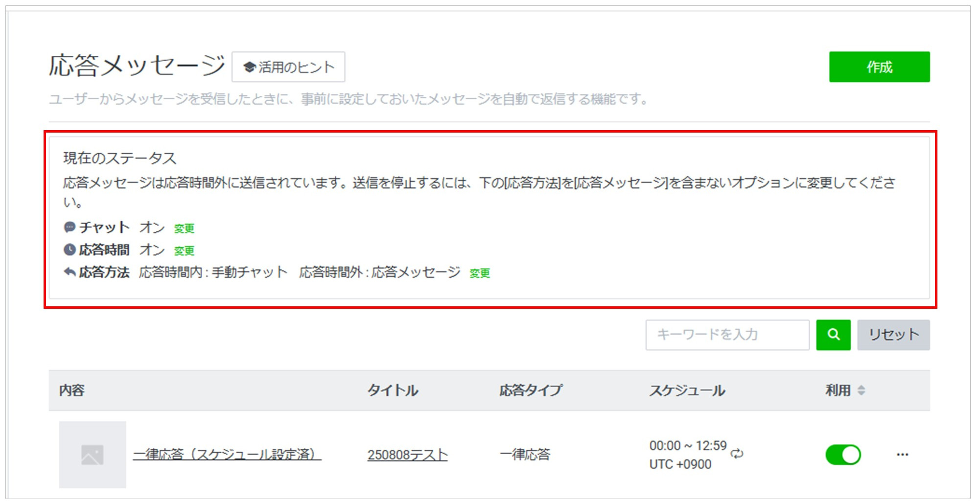Open the 250808テスト title link
The image size is (980, 504).
coord(408,454)
